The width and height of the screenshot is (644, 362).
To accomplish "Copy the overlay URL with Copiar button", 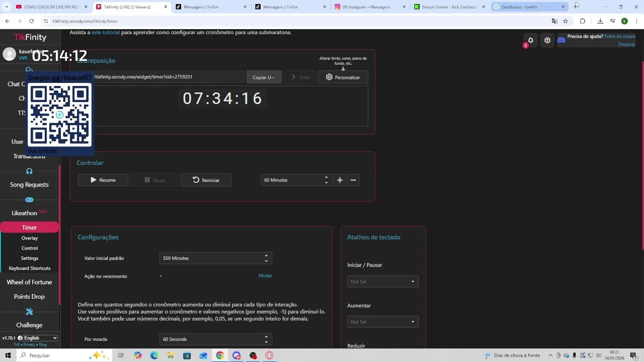I will click(x=264, y=77).
